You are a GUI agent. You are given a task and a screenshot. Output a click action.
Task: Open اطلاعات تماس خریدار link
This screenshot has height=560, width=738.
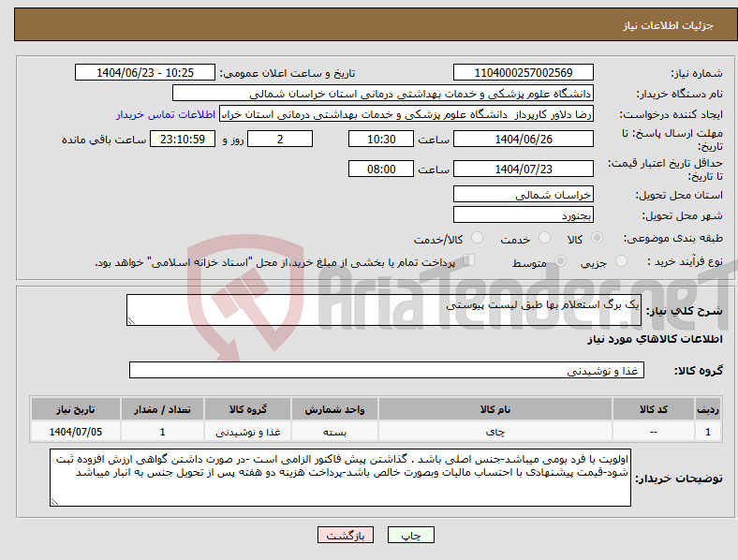(x=166, y=114)
